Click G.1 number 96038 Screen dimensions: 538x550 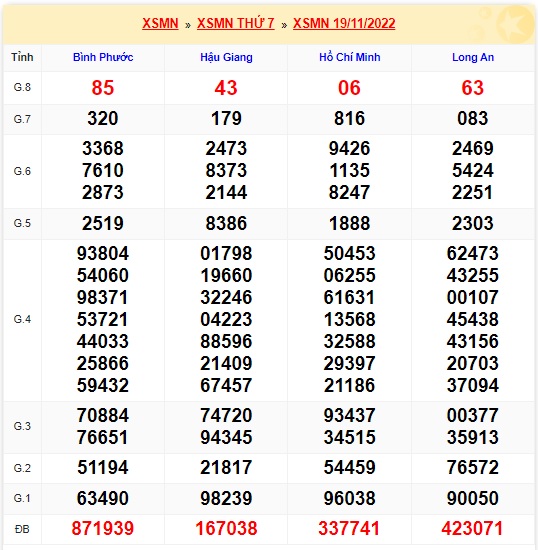pyautogui.click(x=349, y=498)
